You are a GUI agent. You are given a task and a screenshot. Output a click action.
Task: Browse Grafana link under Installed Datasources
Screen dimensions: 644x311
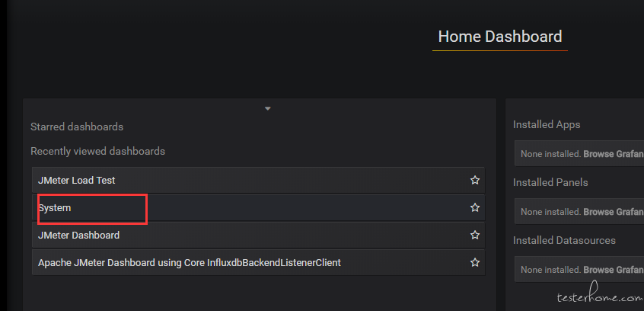coord(613,270)
